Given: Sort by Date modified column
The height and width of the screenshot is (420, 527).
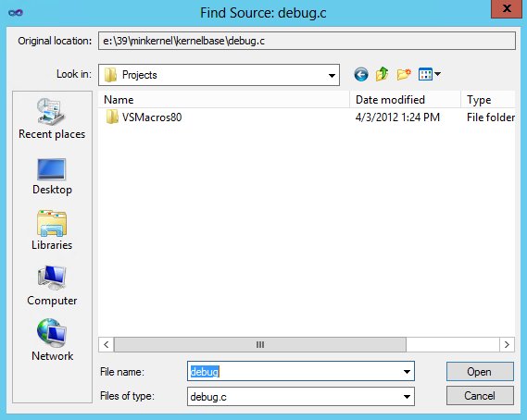Looking at the screenshot, I should pyautogui.click(x=405, y=100).
